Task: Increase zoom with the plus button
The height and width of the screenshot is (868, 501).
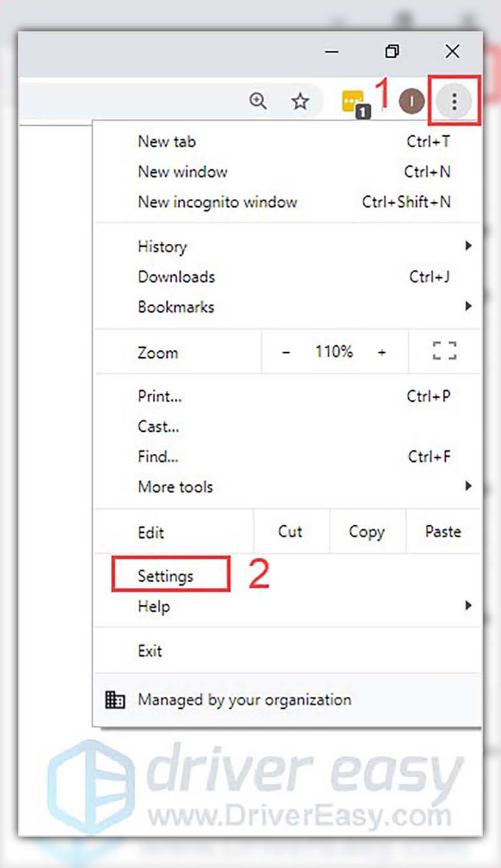Action: [381, 352]
